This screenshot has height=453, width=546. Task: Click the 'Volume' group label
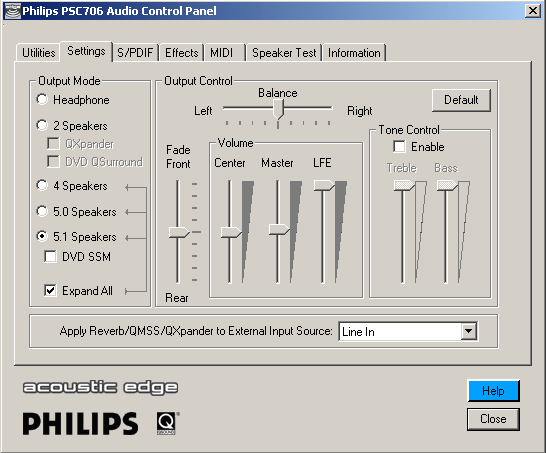pyautogui.click(x=235, y=143)
